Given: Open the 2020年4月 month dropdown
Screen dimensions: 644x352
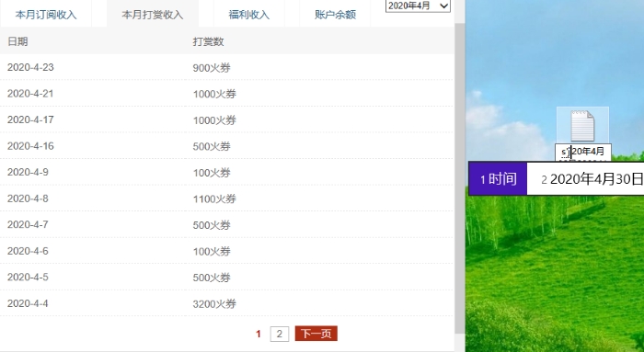Looking at the screenshot, I should (418, 6).
